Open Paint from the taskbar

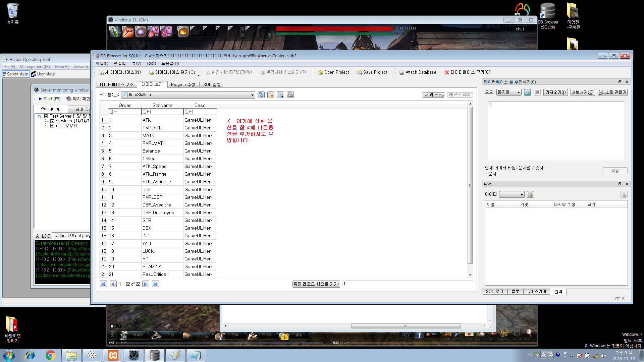175,355
